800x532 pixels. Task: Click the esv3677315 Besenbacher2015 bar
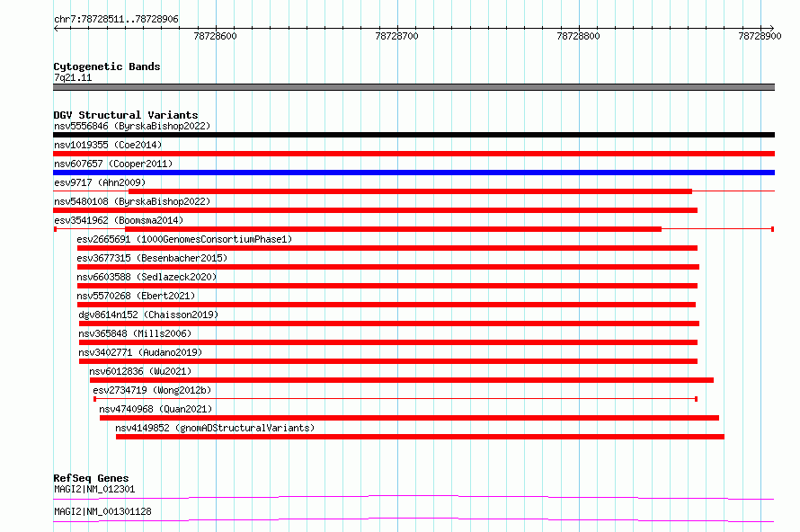click(388, 267)
